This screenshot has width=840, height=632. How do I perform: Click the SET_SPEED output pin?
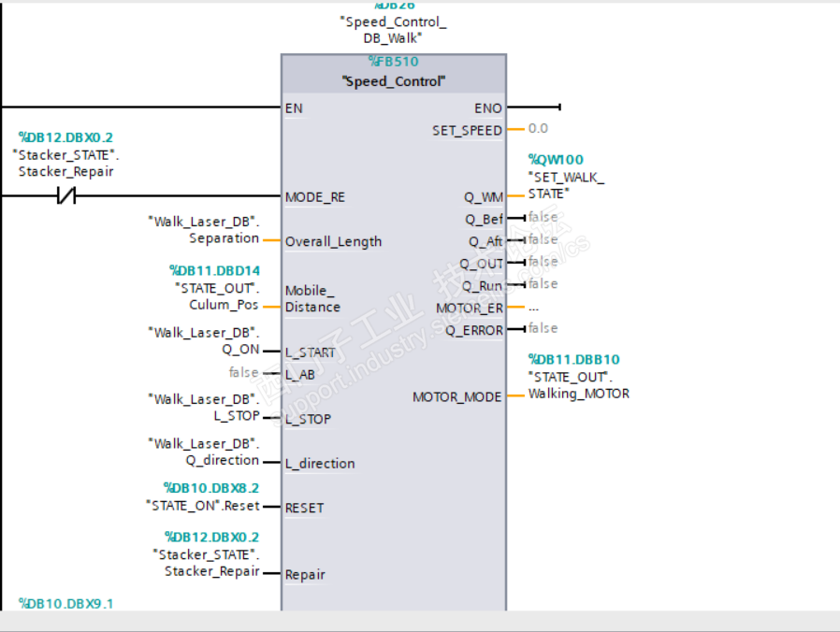pyautogui.click(x=467, y=130)
